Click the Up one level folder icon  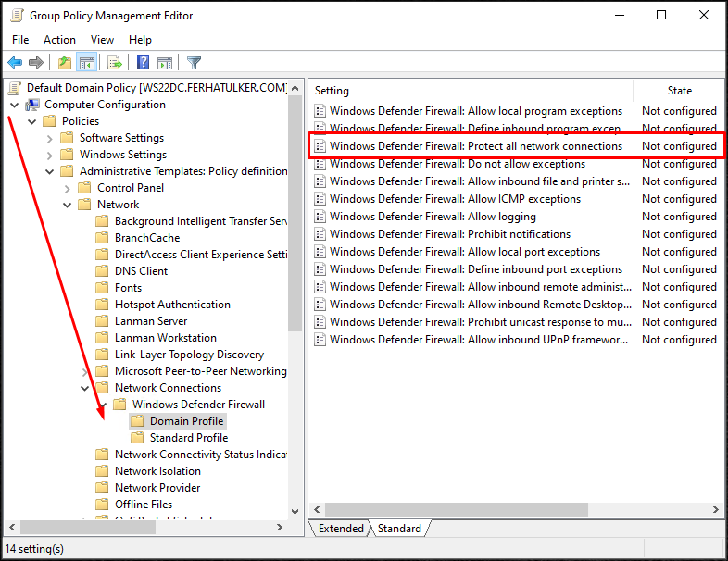tap(65, 62)
